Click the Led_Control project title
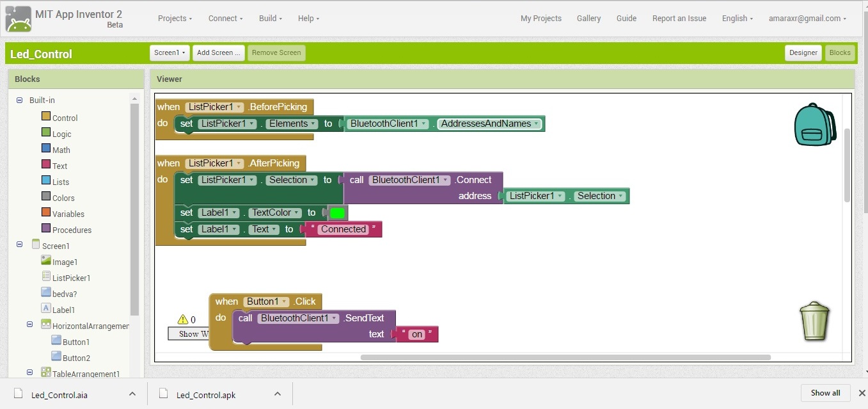The image size is (868, 409). click(41, 54)
